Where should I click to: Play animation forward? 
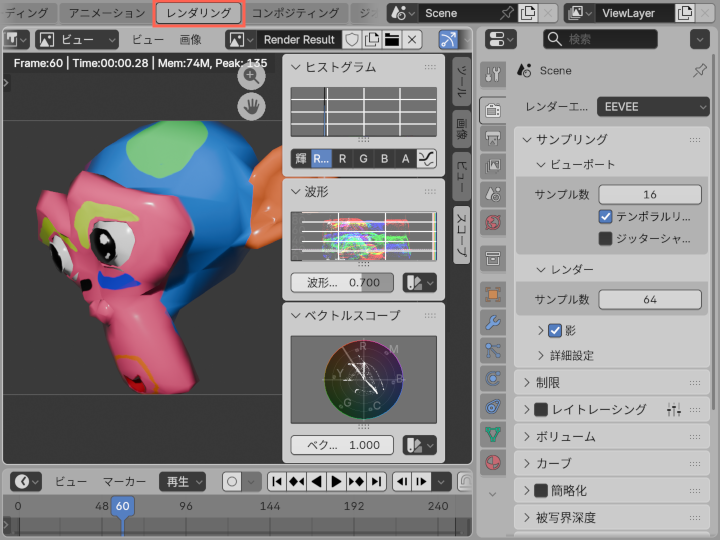point(336,482)
